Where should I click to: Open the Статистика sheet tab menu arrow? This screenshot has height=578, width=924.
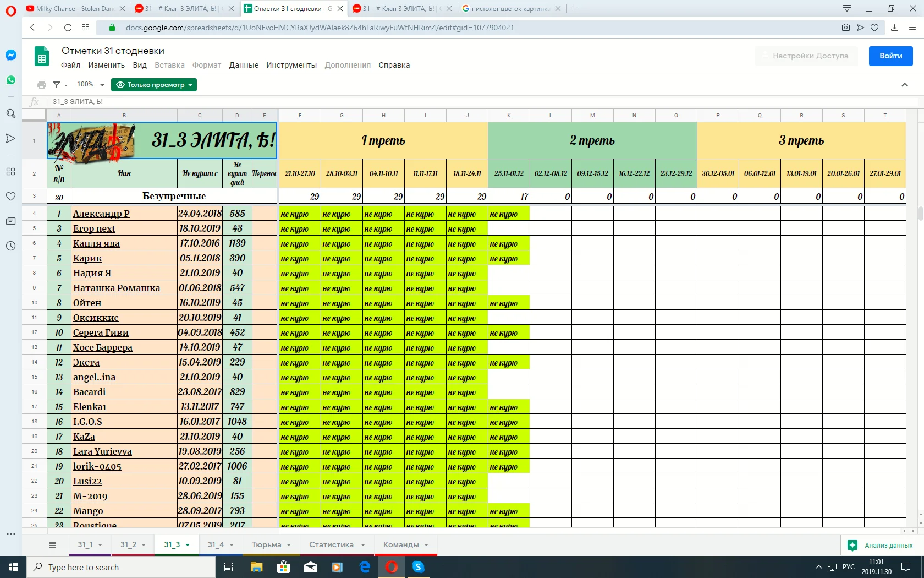pyautogui.click(x=362, y=544)
